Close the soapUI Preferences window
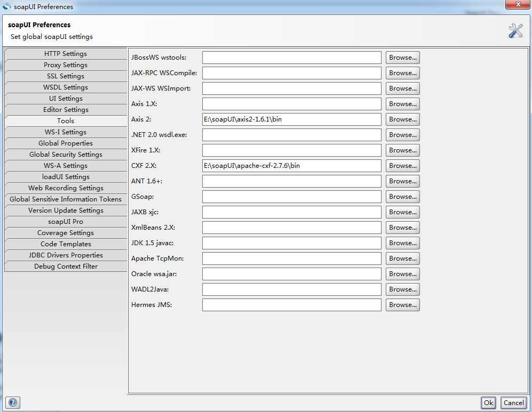 coord(518,4)
